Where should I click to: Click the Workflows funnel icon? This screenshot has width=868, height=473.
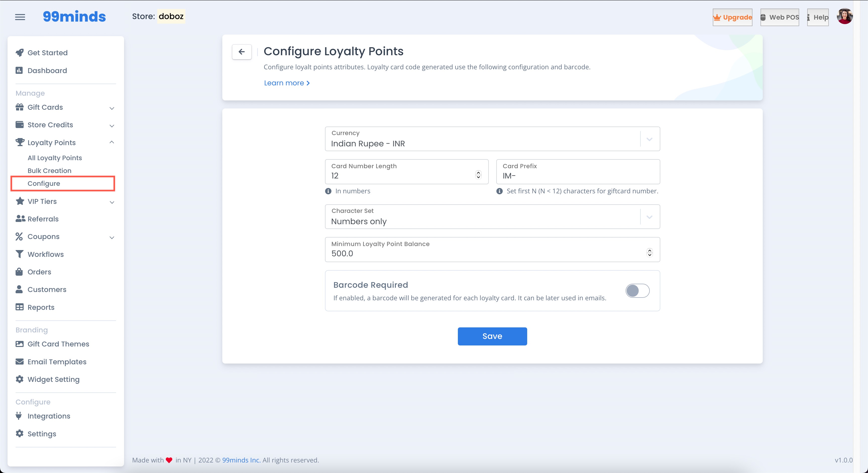point(20,254)
